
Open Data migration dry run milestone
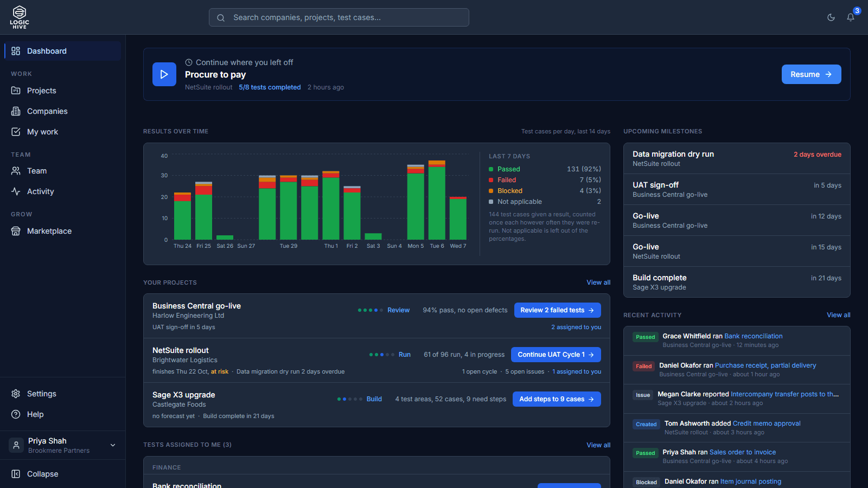tap(737, 158)
